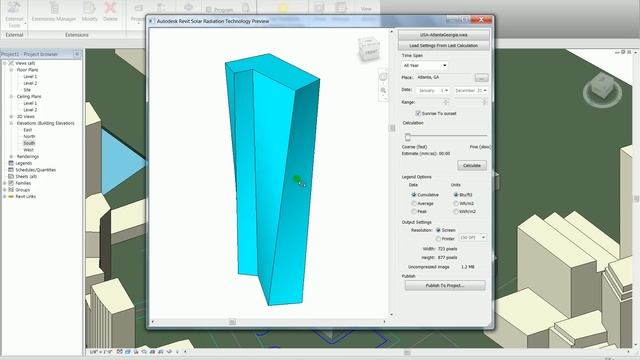This screenshot has height=360, width=640.
Task: Click preview vertical scroll down arrow
Action: (x=392, y=315)
